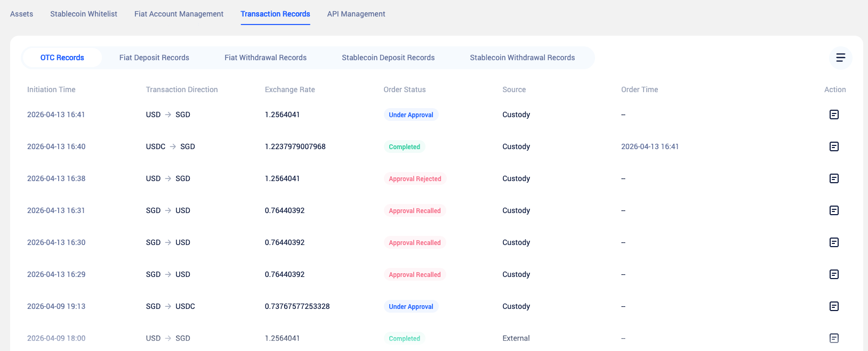Click details icon for External source order

834,338
